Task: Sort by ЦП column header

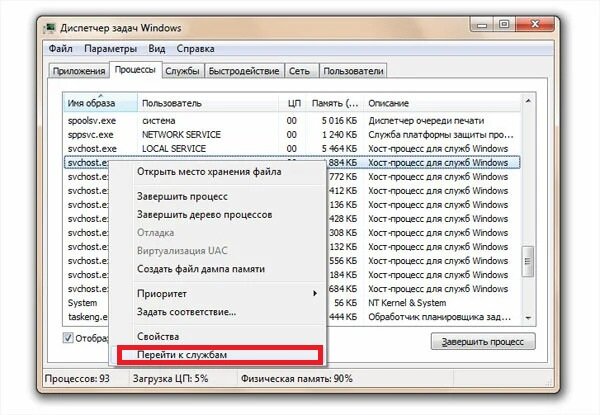Action: tap(293, 103)
